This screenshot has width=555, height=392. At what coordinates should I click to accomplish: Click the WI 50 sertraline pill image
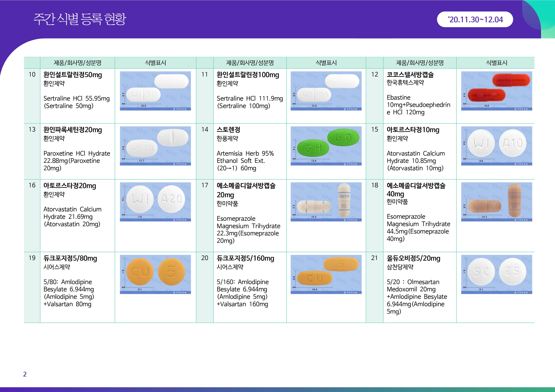pos(155,91)
